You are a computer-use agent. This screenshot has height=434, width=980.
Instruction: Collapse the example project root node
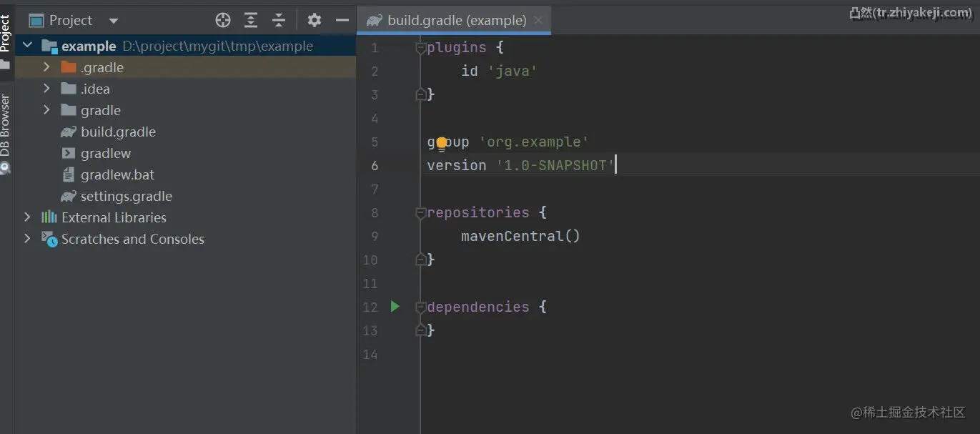coord(27,46)
